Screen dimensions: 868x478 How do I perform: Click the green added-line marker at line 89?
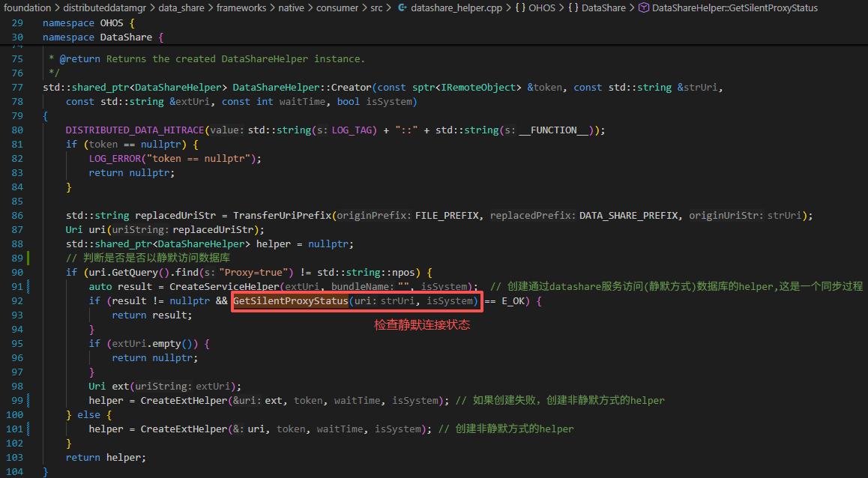pos(28,258)
